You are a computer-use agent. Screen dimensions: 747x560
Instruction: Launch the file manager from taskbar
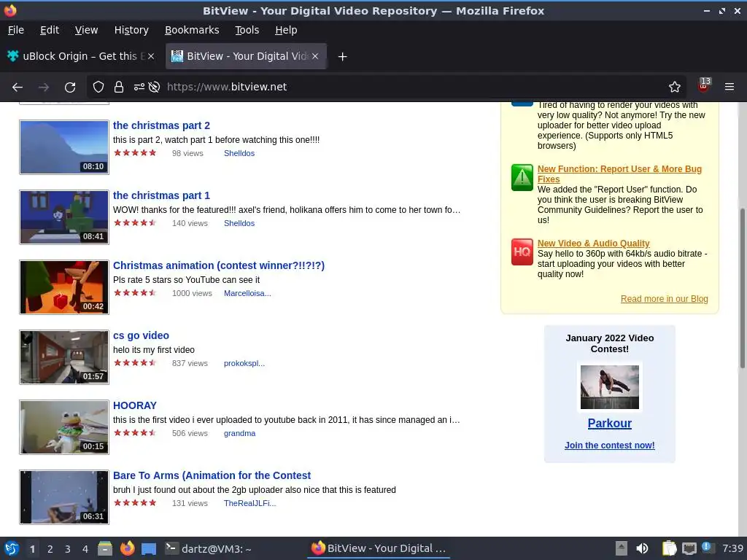click(105, 548)
